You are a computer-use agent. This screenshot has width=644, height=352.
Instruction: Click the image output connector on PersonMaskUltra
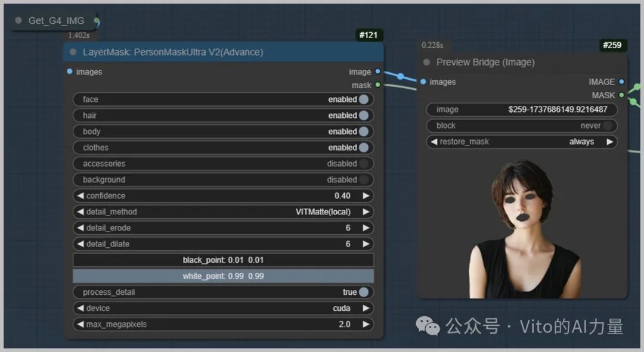pyautogui.click(x=377, y=71)
